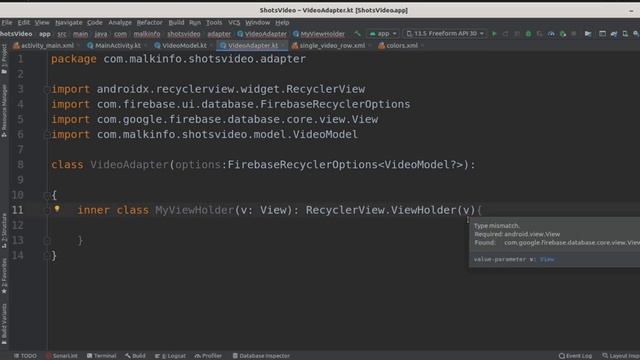Click the Make Project hammer icon
Screen dimensions: 640x360
pyautogui.click(x=358, y=33)
